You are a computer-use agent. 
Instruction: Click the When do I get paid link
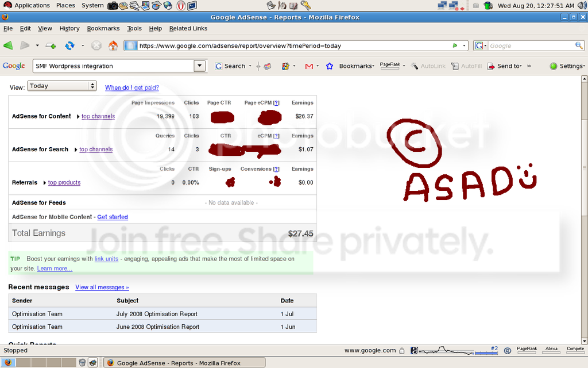click(x=132, y=87)
